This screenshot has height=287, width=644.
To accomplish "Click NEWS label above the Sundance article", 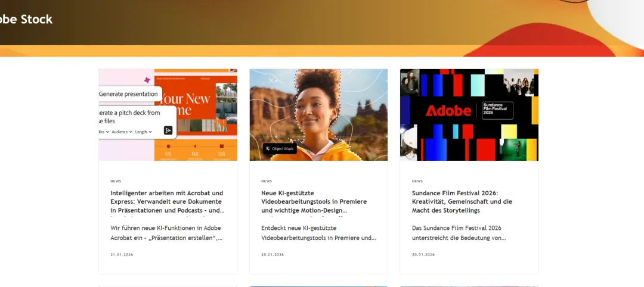I will coord(417,181).
